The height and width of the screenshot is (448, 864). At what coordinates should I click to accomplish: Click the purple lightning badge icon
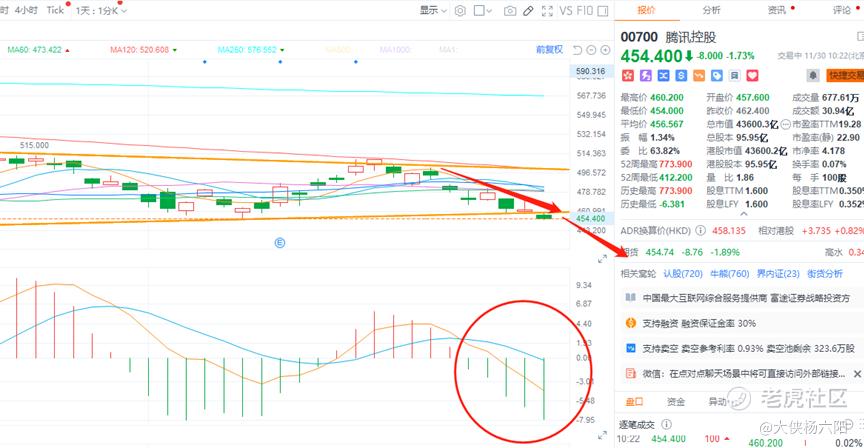coord(646,75)
